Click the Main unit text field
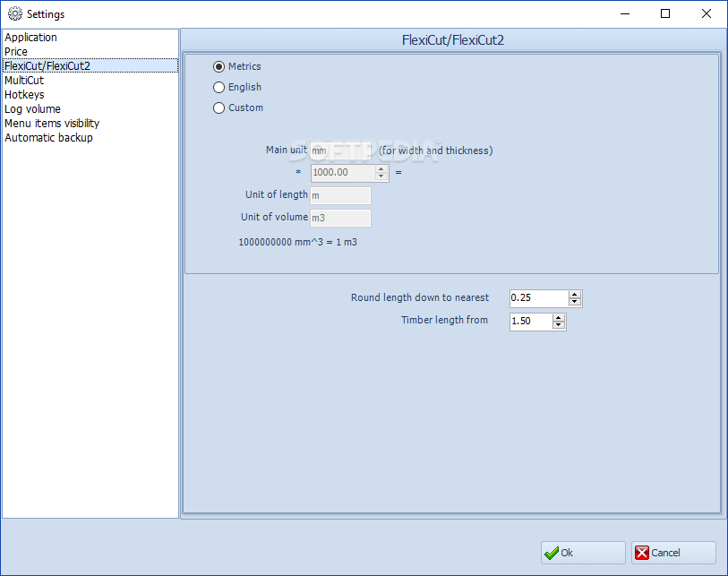 coord(340,151)
